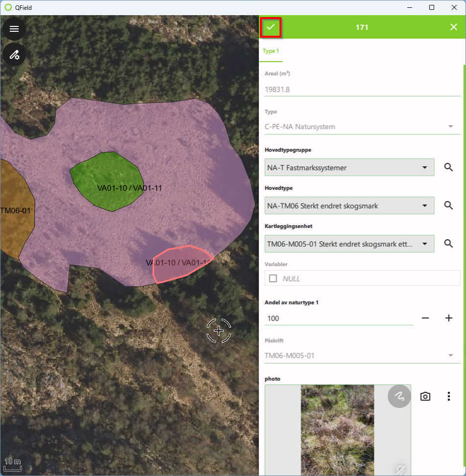Select the Type 1 tab
Screen dimensions: 466x476
271,51
